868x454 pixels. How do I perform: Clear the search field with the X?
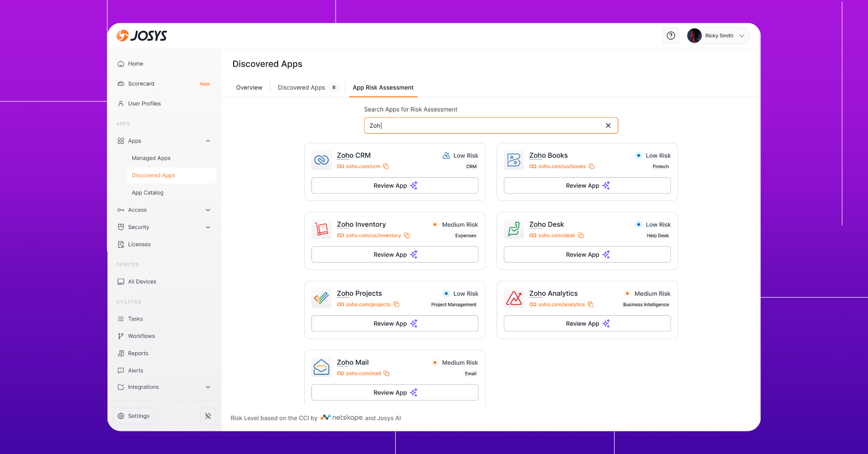click(608, 126)
